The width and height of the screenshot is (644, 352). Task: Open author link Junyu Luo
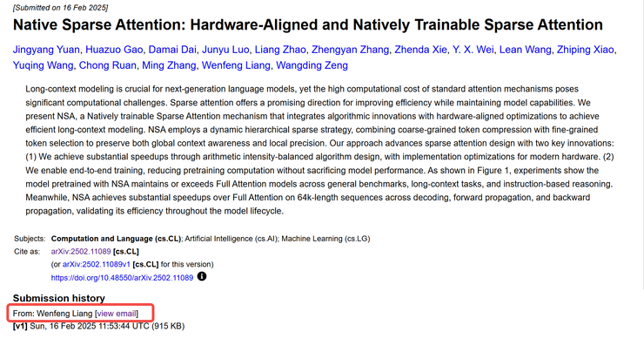(x=225, y=50)
